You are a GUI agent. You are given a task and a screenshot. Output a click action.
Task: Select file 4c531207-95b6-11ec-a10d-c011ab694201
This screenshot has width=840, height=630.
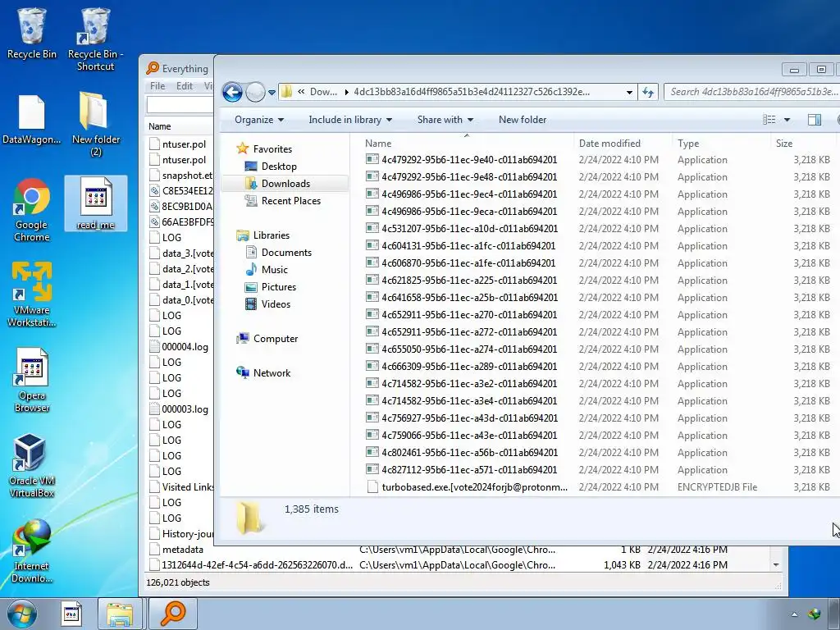click(x=470, y=228)
